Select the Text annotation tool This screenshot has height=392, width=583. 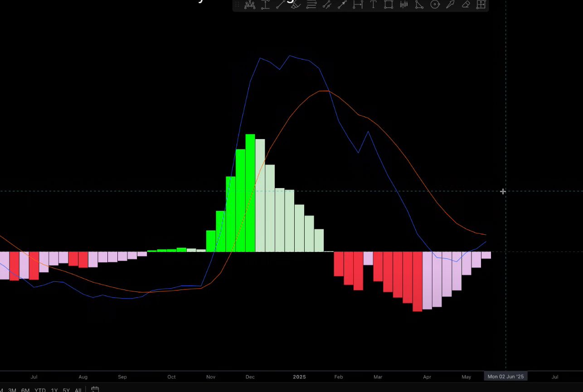(x=373, y=5)
